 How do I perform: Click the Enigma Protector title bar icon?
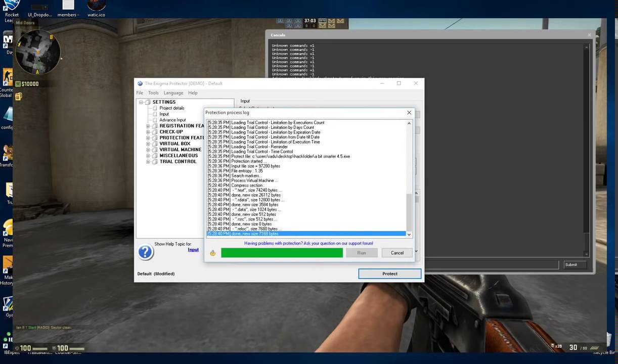(x=140, y=83)
